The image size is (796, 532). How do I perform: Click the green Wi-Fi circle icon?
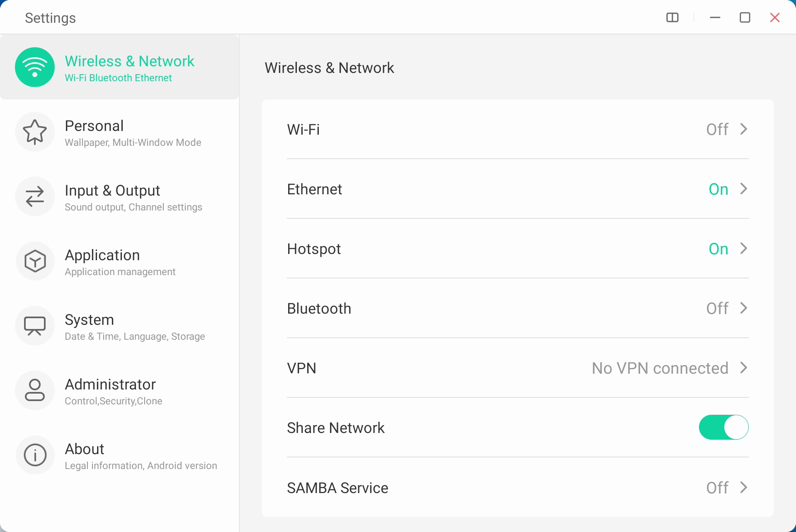coord(35,67)
